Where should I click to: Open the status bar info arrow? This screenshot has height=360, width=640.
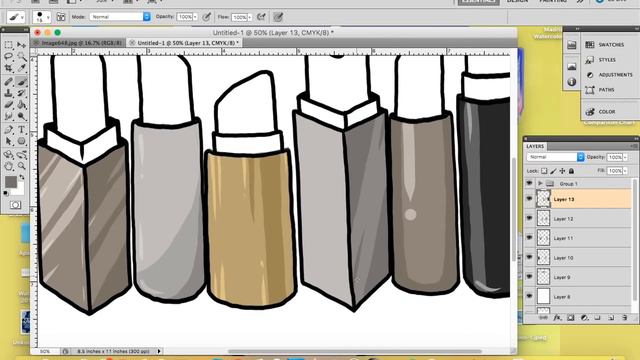point(159,351)
